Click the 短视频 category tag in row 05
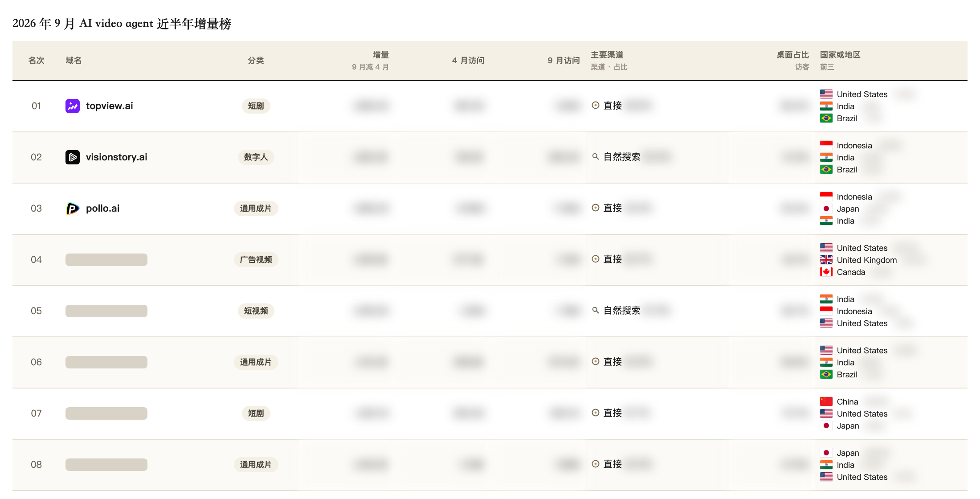This screenshot has width=980, height=499. [256, 311]
